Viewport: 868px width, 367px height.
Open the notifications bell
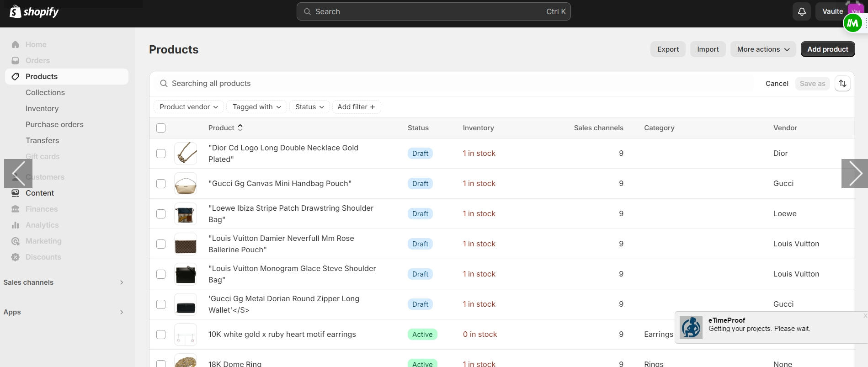click(x=802, y=11)
